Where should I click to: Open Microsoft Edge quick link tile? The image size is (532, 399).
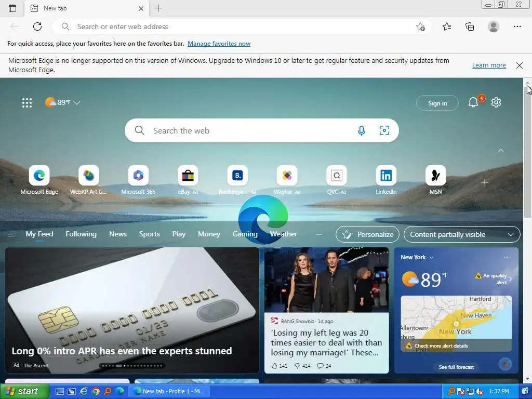click(x=39, y=180)
